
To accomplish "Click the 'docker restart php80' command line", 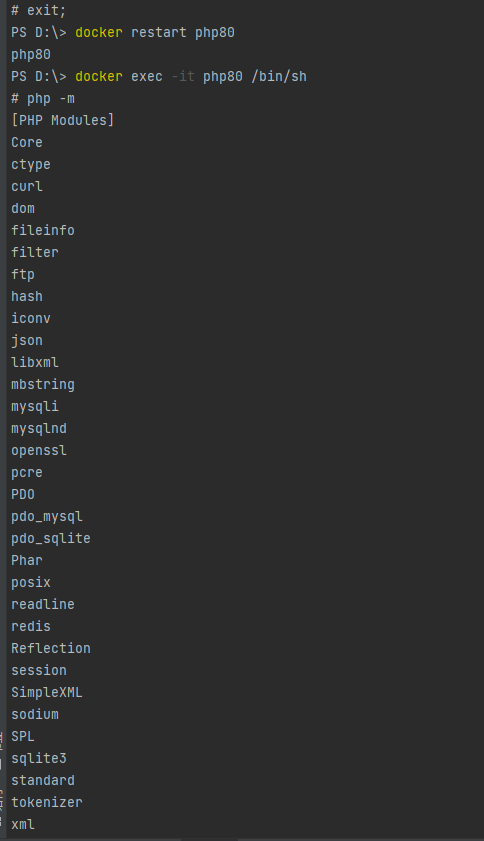I will coord(123,33).
